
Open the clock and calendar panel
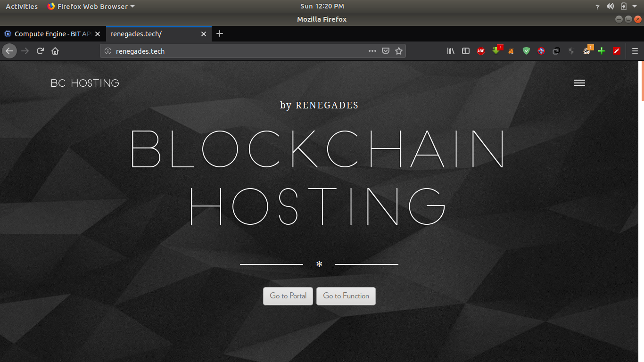(x=322, y=7)
